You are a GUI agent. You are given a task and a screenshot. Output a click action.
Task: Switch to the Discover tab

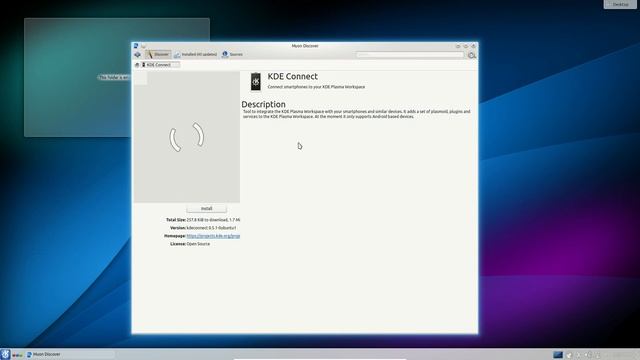click(158, 54)
